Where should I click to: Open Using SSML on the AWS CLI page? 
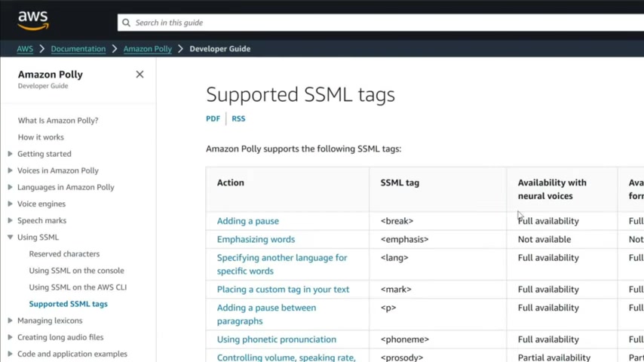tap(78, 287)
